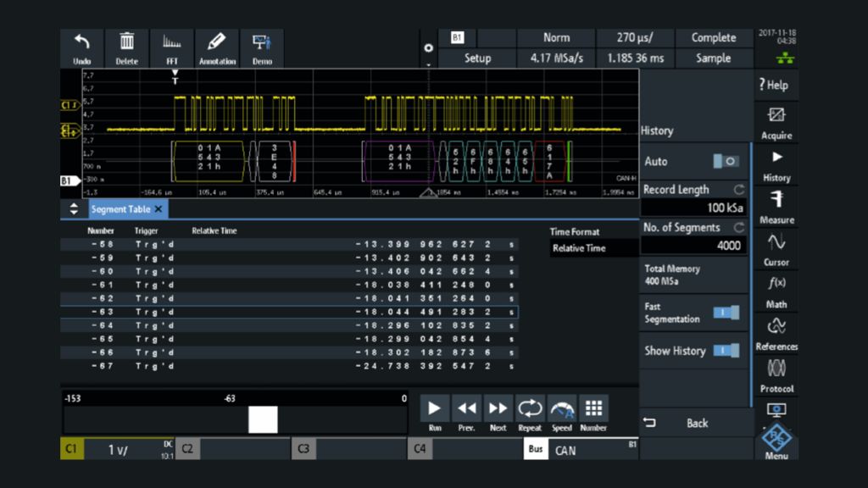Turn off Show History switch
Viewport: 868px width, 488px height.
pyautogui.click(x=726, y=351)
